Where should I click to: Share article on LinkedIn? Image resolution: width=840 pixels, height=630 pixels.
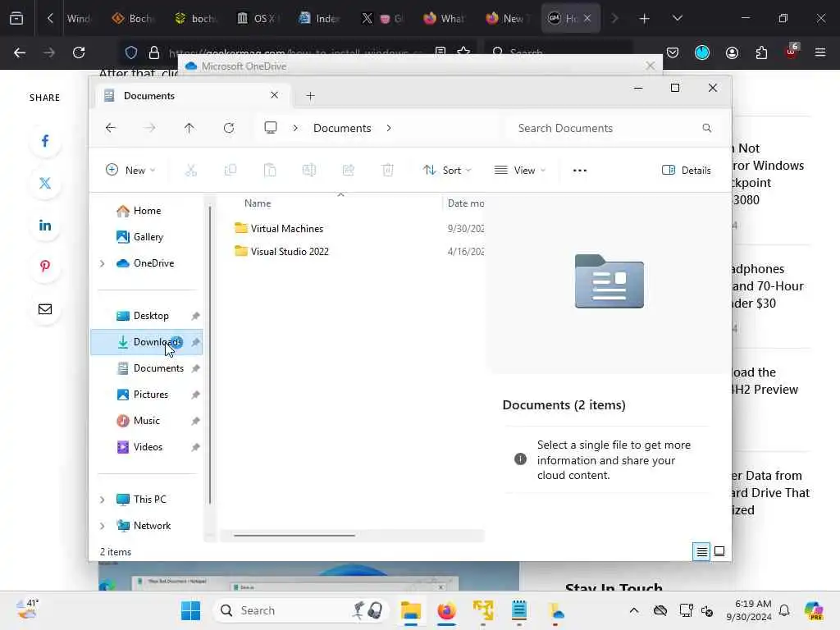click(x=45, y=225)
